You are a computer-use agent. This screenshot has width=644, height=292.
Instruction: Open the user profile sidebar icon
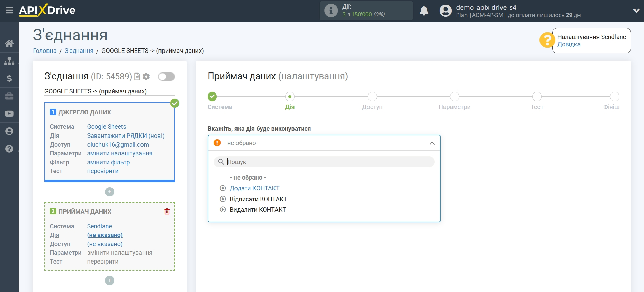coord(9,131)
